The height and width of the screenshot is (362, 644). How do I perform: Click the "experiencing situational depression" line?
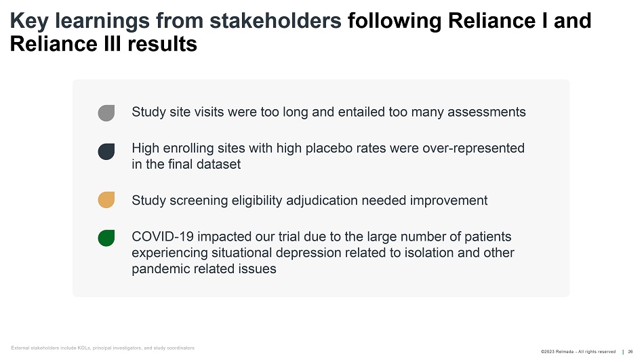(323, 253)
